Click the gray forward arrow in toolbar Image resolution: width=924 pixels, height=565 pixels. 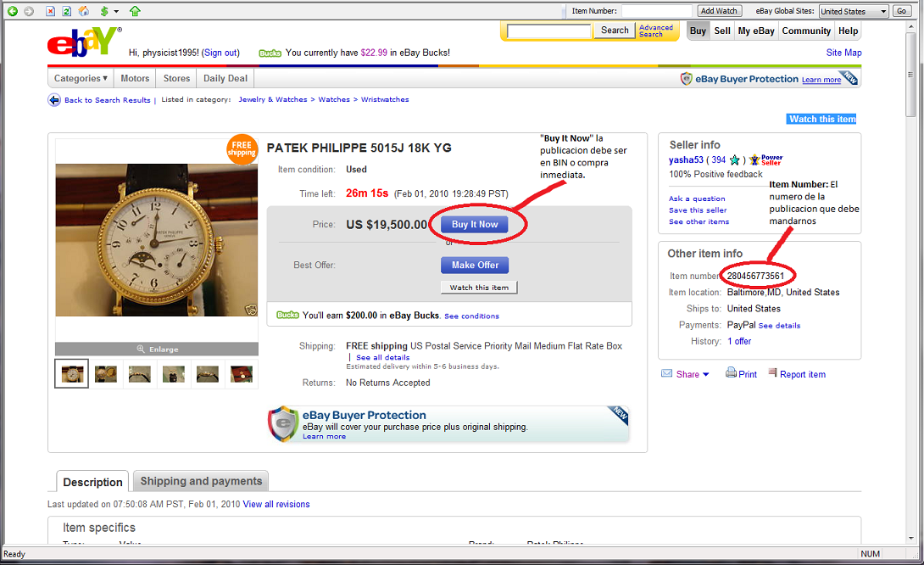point(29,11)
